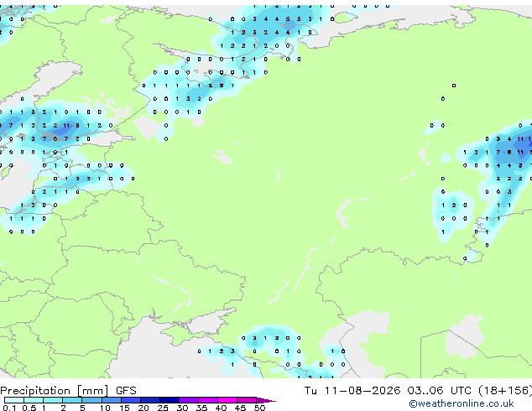Click the "15" legend scale label

click(x=124, y=408)
